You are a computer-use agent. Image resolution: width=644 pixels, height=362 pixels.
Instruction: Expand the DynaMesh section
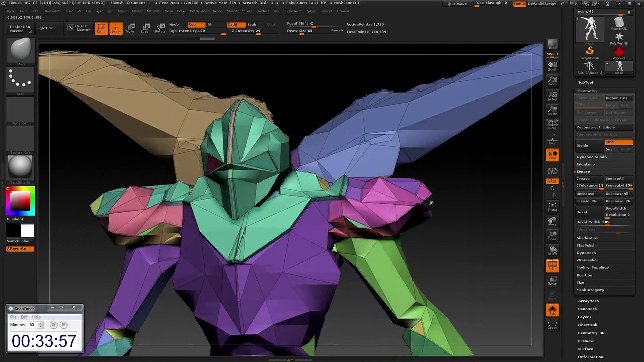pyautogui.click(x=586, y=253)
